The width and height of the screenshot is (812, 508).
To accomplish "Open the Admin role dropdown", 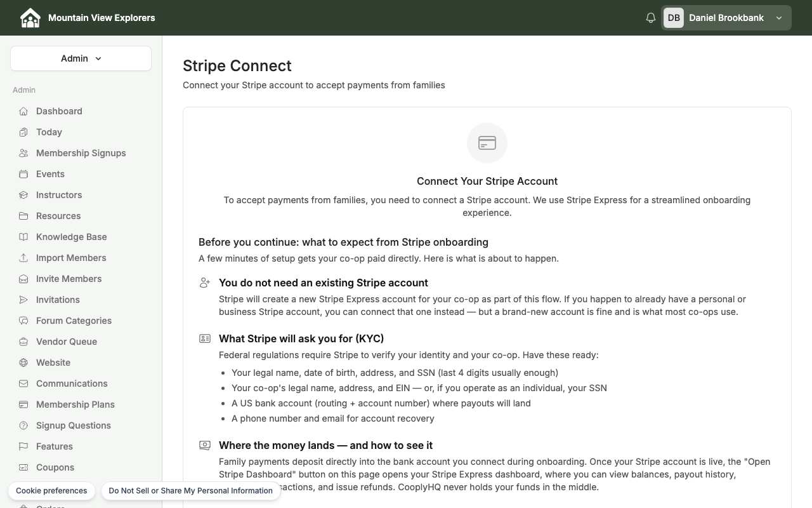I will pos(81,58).
